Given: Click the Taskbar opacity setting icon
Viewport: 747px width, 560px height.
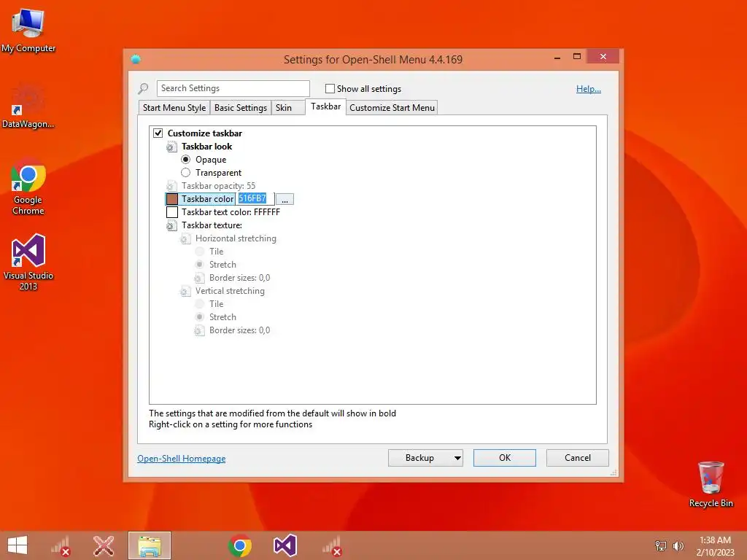Looking at the screenshot, I should pyautogui.click(x=171, y=186).
